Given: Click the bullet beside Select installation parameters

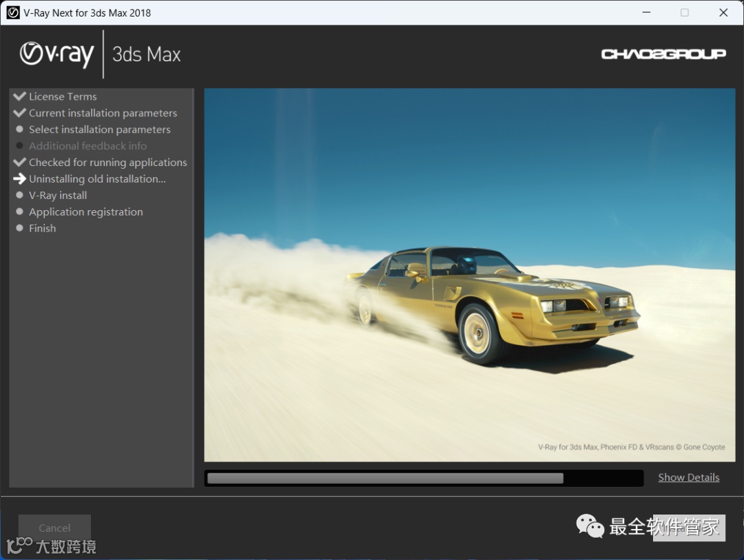Looking at the screenshot, I should tap(19, 129).
